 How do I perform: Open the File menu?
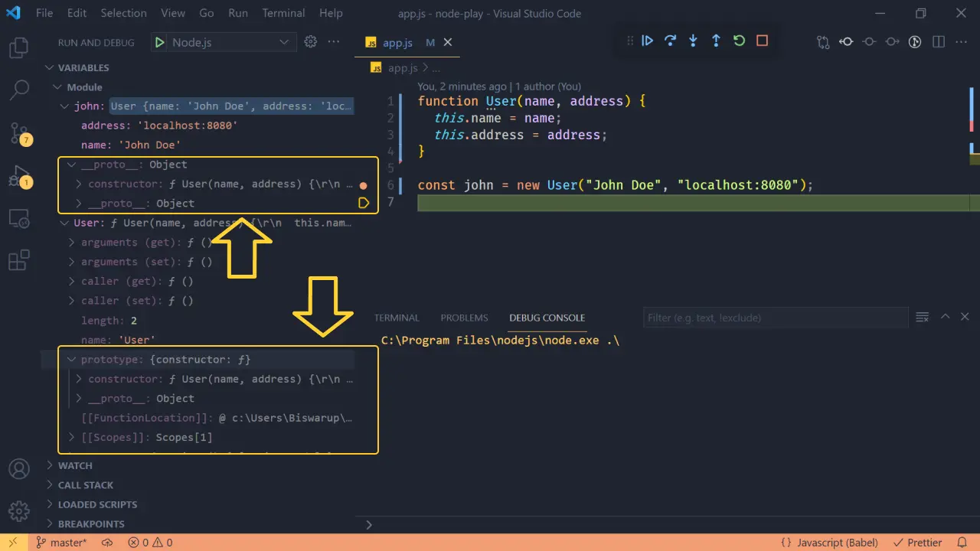tap(44, 13)
